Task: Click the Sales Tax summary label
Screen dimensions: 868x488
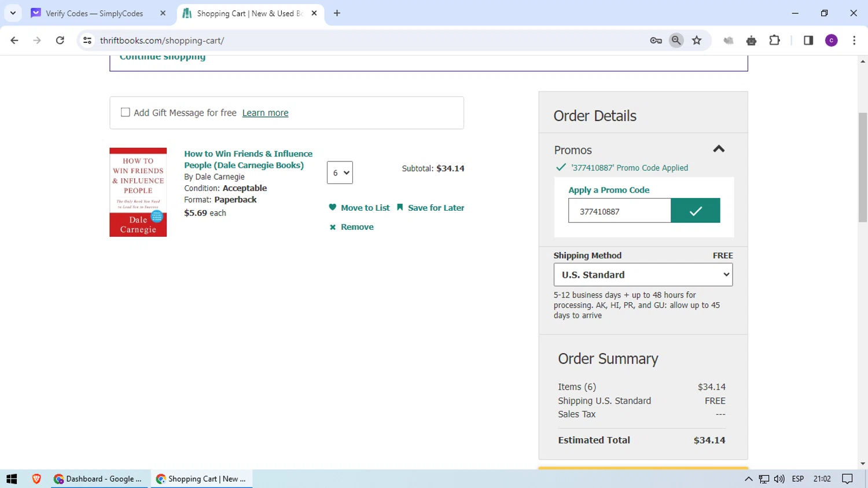Action: click(x=576, y=414)
